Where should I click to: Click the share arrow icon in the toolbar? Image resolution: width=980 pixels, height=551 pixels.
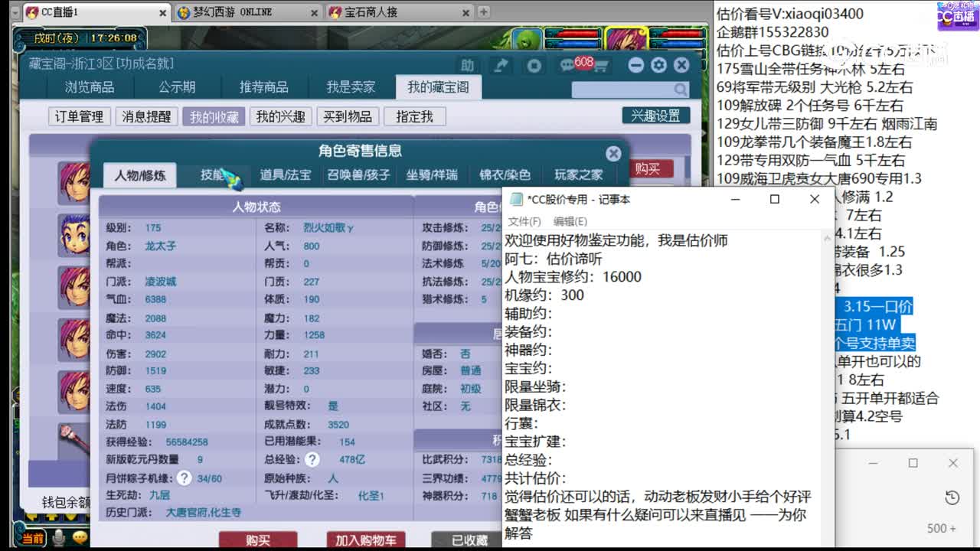click(501, 65)
